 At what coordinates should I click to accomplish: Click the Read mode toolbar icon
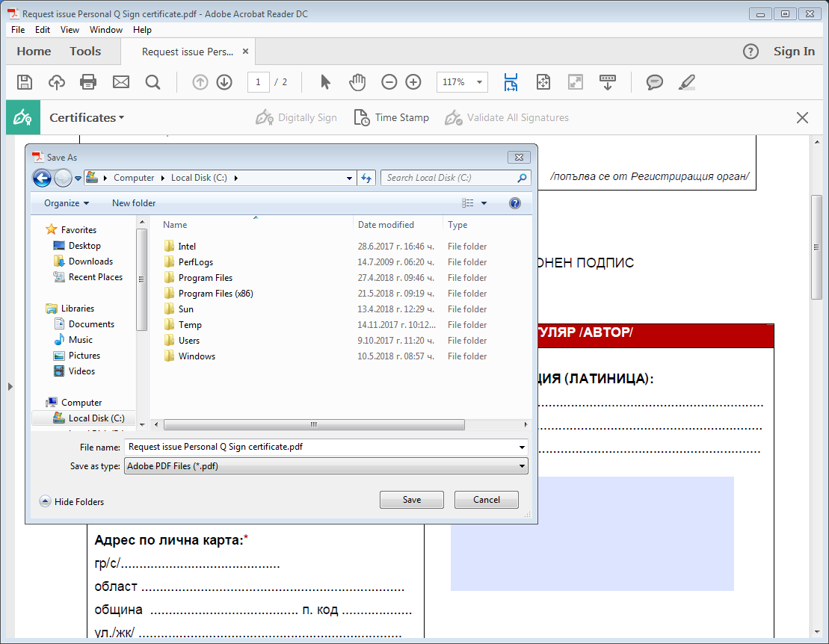click(x=608, y=82)
